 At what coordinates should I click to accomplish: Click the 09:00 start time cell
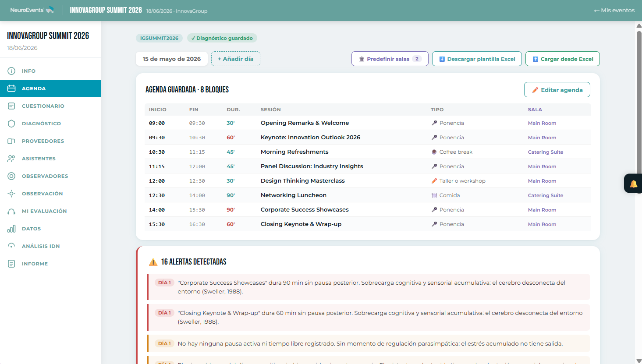pyautogui.click(x=157, y=123)
